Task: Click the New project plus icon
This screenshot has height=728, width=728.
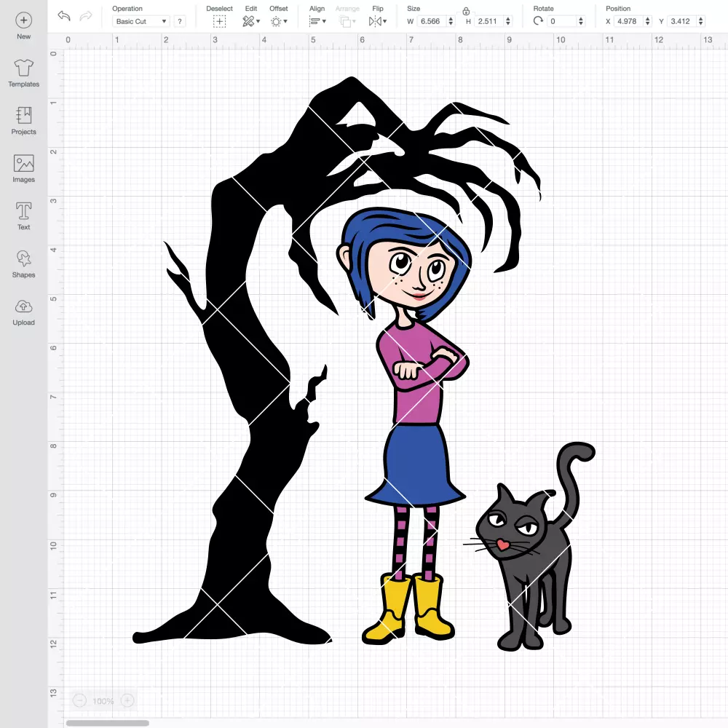Action: [24, 20]
